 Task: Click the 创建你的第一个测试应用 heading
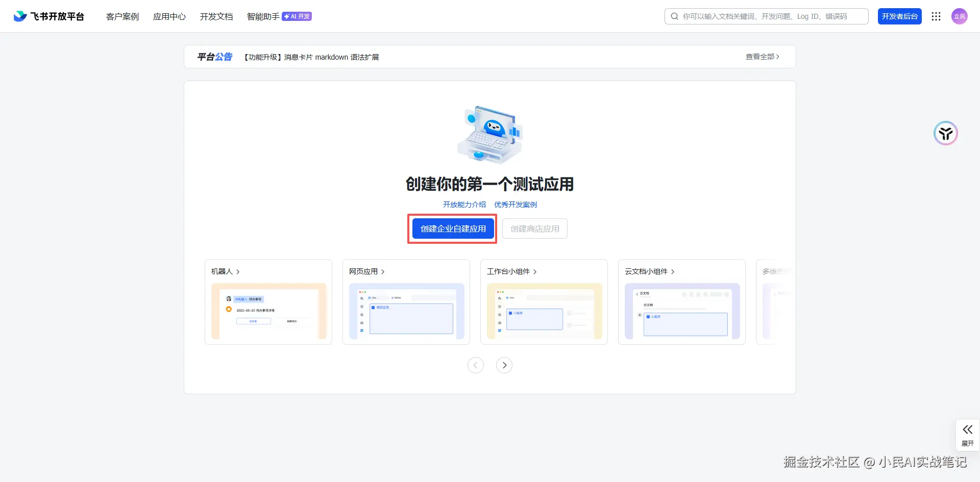click(490, 184)
